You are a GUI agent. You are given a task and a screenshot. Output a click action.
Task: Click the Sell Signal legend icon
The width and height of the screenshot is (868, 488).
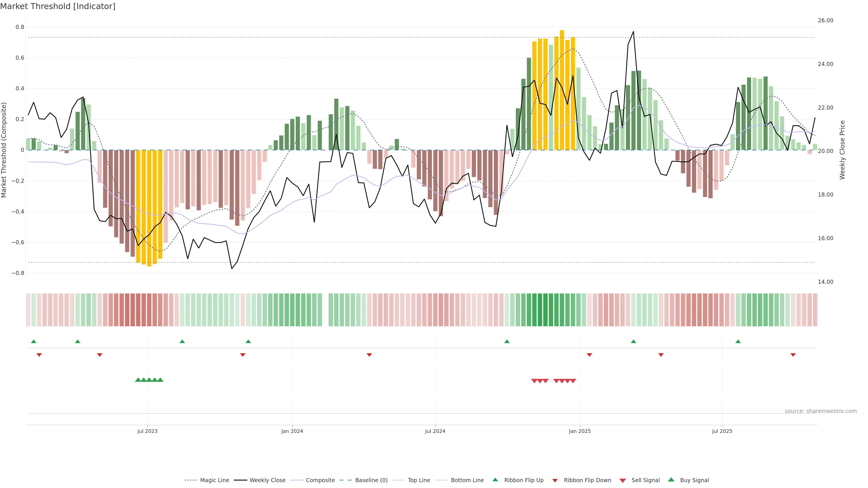(622, 481)
